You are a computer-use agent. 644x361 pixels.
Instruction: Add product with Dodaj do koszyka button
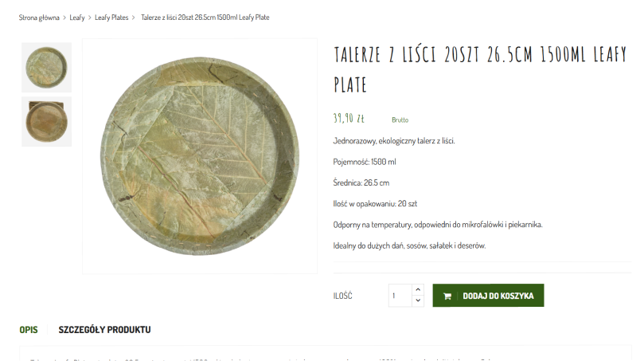[x=488, y=295]
